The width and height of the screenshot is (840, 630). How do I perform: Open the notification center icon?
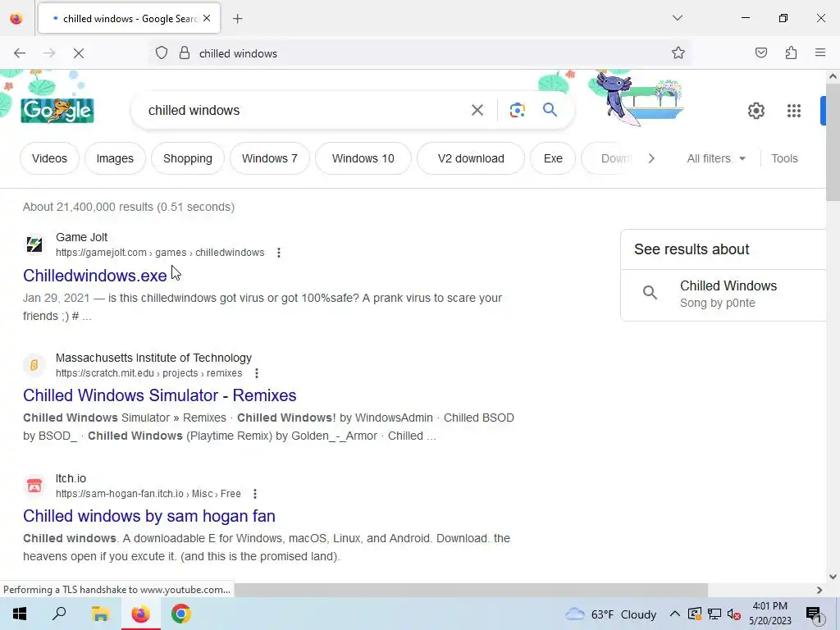[x=814, y=614]
